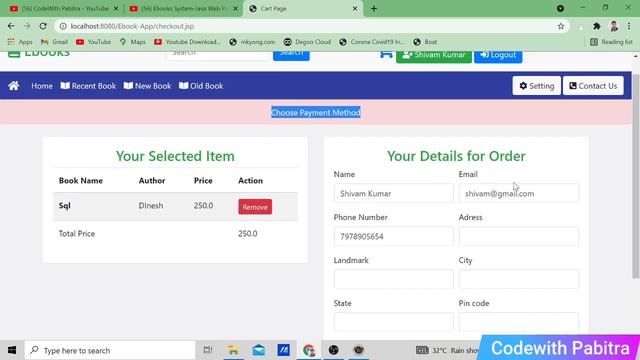The height and width of the screenshot is (360, 640).
Task: Open the Apps bookmark
Action: [20, 42]
